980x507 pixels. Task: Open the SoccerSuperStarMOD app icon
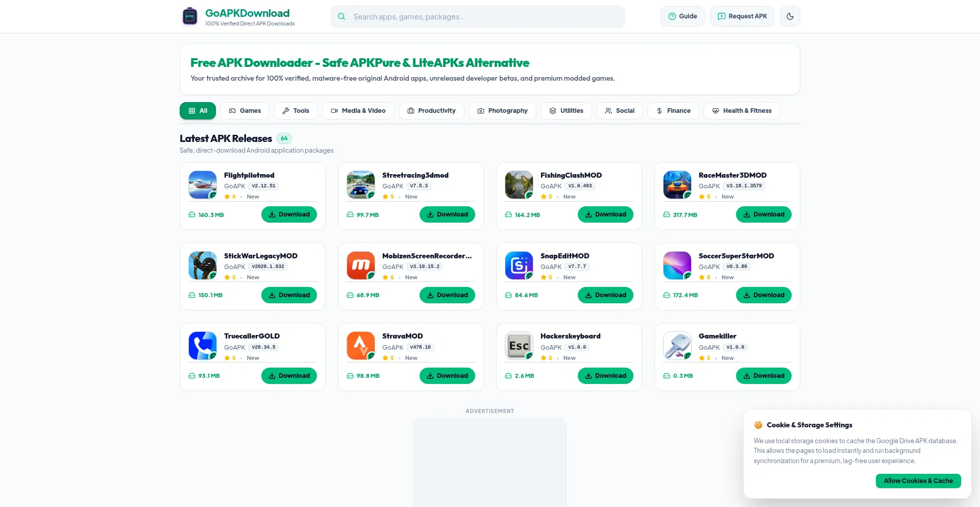click(677, 265)
